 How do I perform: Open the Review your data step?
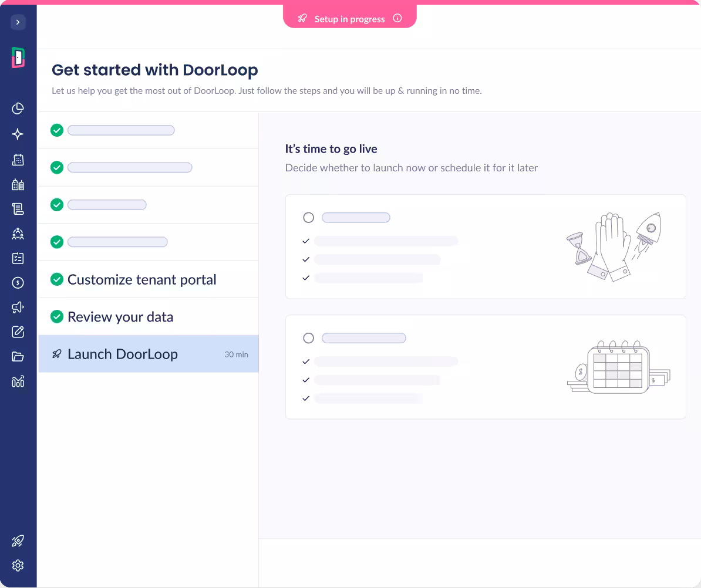coord(149,317)
